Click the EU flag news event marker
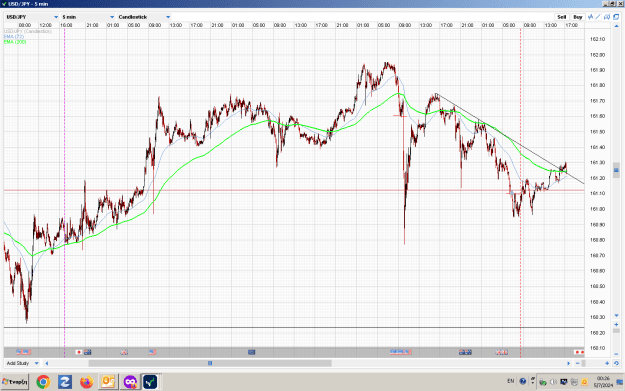The height and width of the screenshot is (391, 625). pyautogui.click(x=252, y=352)
